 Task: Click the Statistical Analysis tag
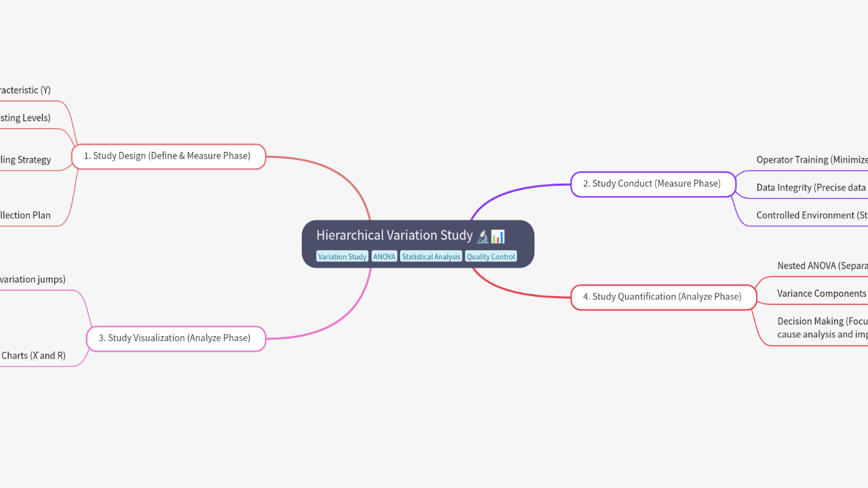click(431, 257)
